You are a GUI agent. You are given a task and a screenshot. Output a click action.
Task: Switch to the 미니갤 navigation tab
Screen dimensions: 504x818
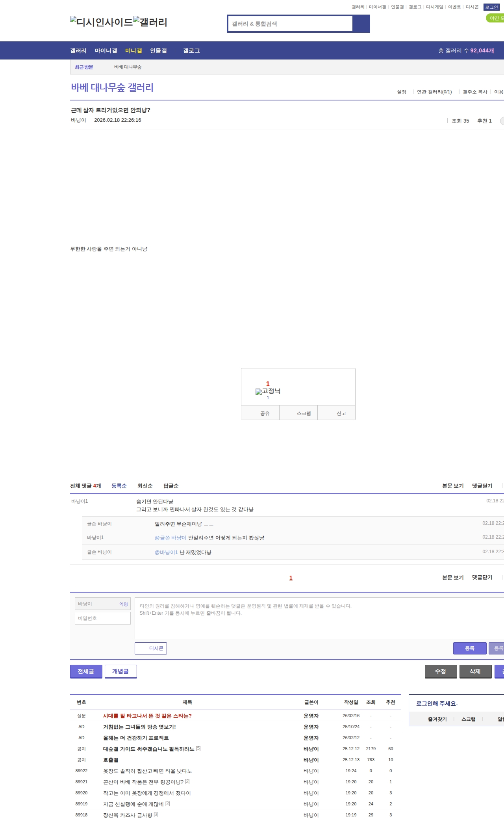click(133, 51)
